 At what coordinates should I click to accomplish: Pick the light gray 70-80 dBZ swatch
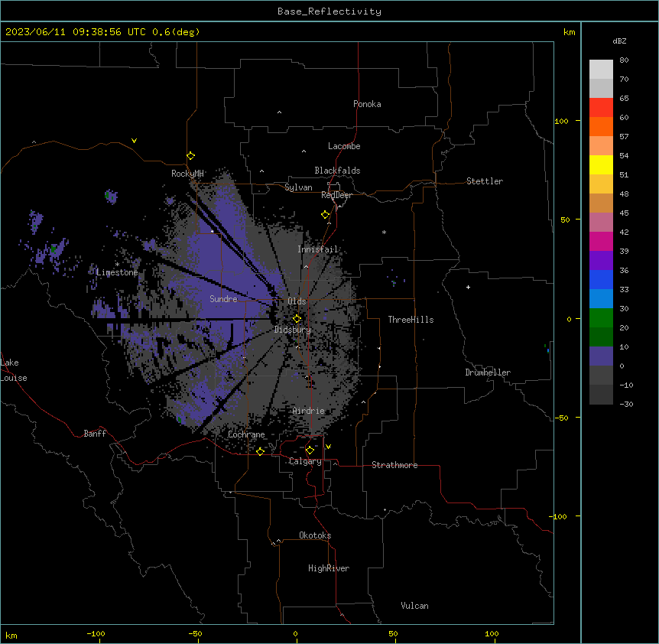tap(601, 70)
